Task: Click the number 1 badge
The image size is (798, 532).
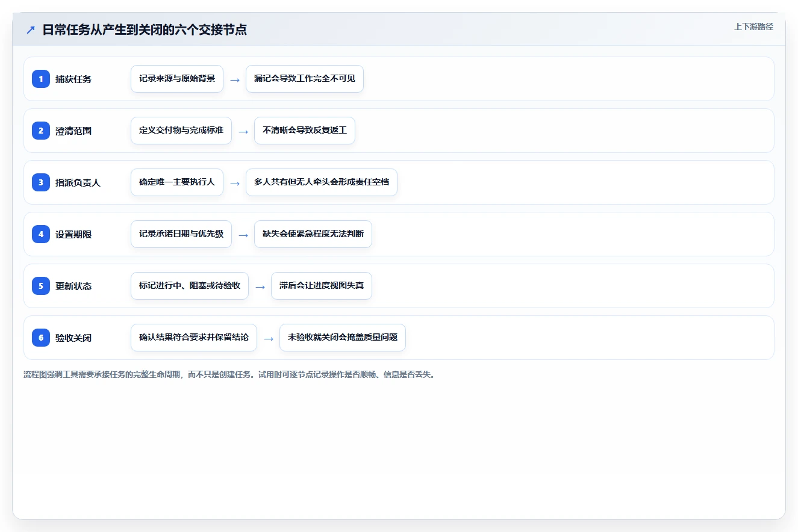Action: (41, 79)
